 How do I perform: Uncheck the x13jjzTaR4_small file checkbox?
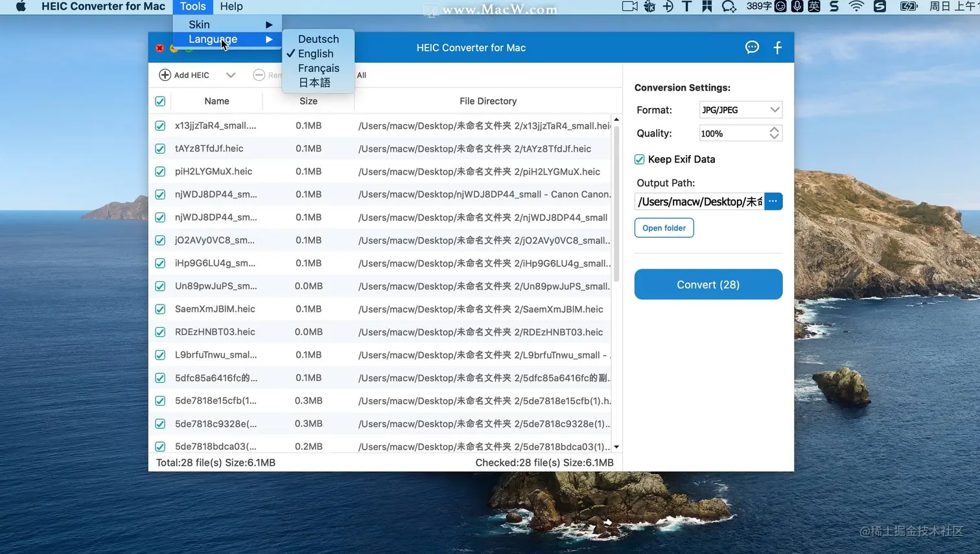point(160,126)
